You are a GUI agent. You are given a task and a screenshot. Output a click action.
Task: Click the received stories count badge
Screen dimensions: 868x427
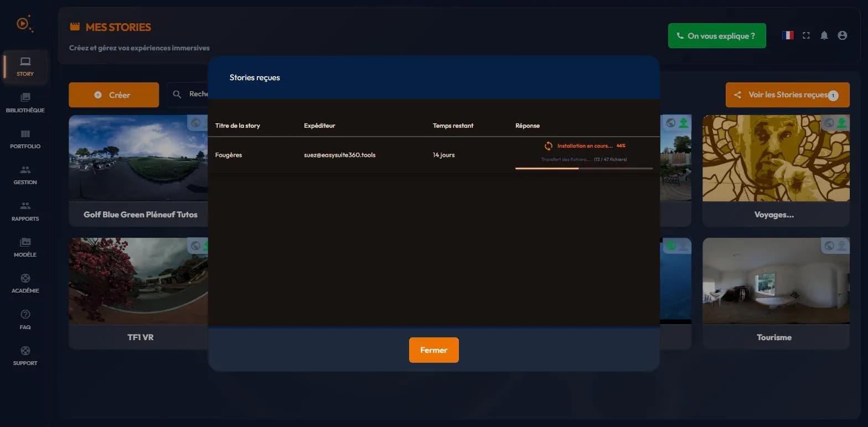pyautogui.click(x=833, y=96)
